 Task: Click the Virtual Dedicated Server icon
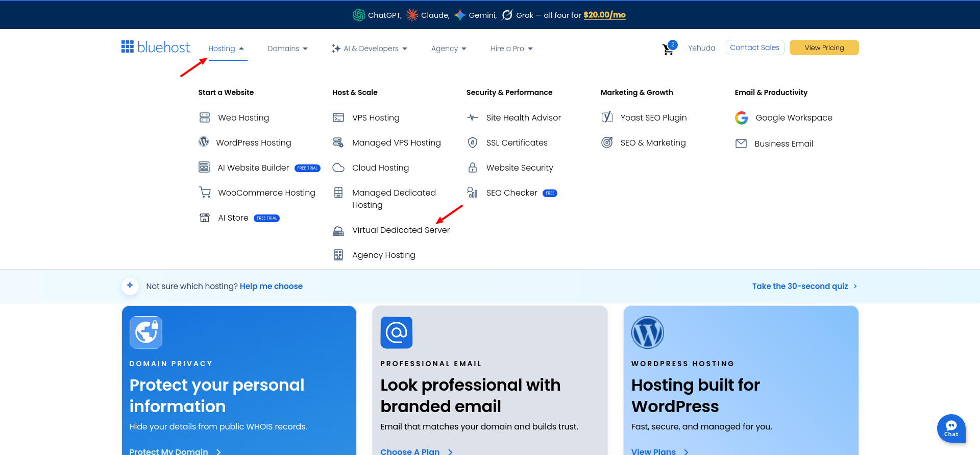pos(338,231)
